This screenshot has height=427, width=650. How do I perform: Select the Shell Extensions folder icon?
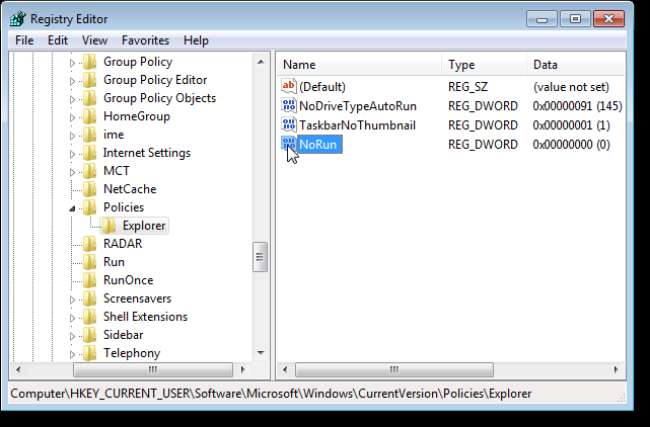click(x=89, y=318)
